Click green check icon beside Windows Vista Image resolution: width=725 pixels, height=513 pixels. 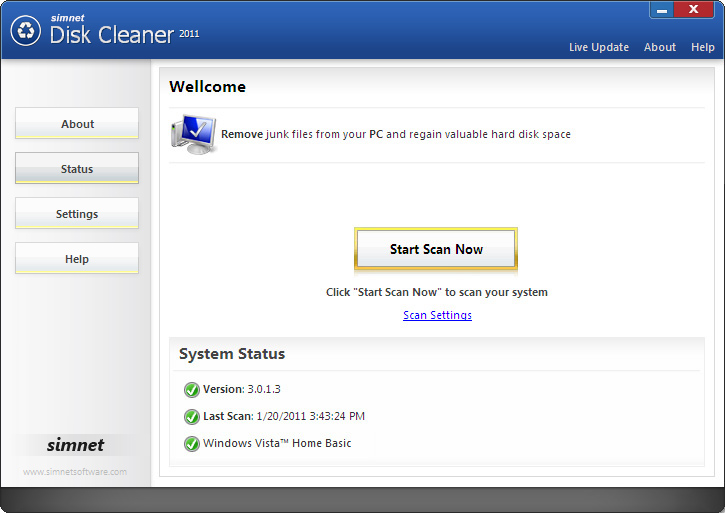tap(191, 443)
